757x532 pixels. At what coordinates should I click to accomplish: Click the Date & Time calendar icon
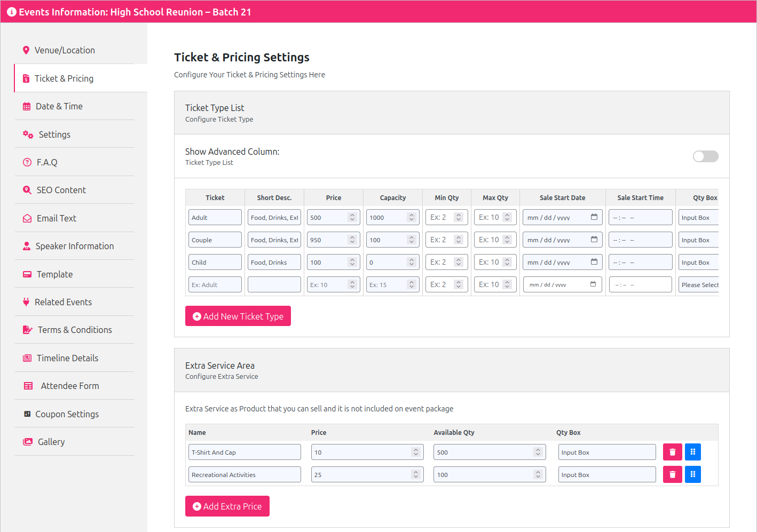[x=27, y=107]
